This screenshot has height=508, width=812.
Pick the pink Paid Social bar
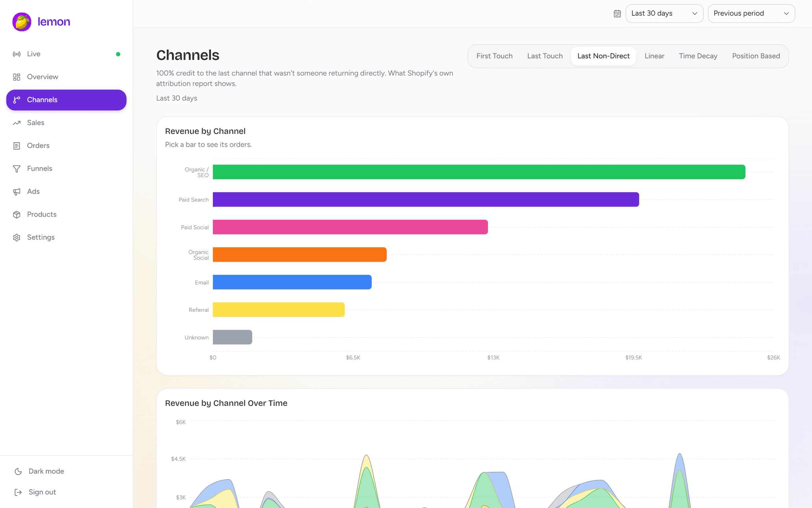[x=350, y=227]
